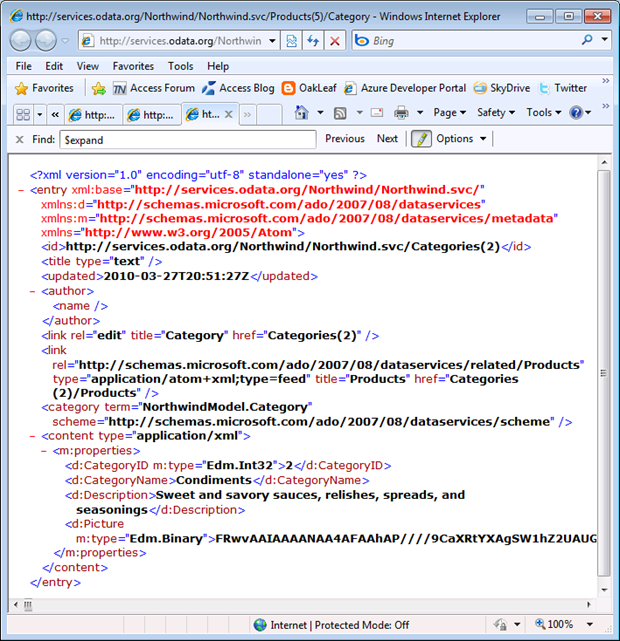The height and width of the screenshot is (641, 620).
Task: Click the Back navigation button
Action: 20,40
